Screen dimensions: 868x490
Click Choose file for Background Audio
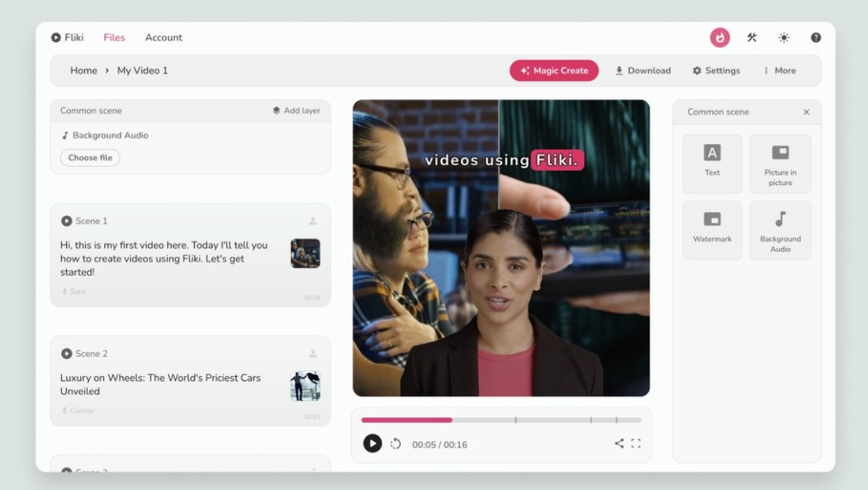coord(90,157)
